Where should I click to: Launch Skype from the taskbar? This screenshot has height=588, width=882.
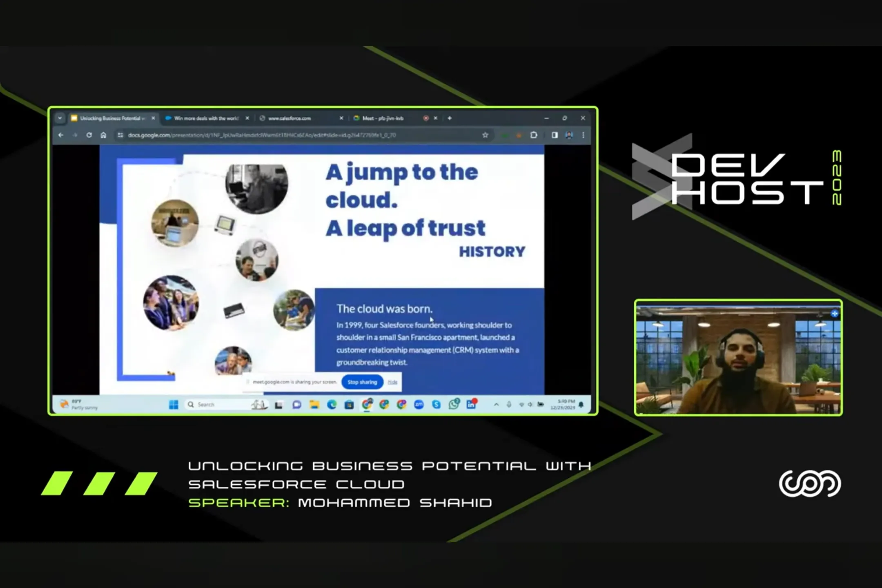tap(436, 405)
